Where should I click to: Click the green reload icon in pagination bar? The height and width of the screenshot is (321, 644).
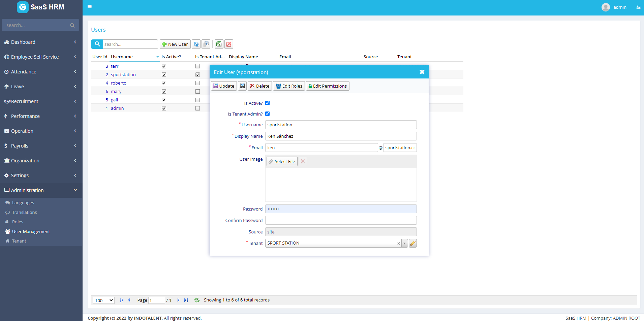pos(197,300)
